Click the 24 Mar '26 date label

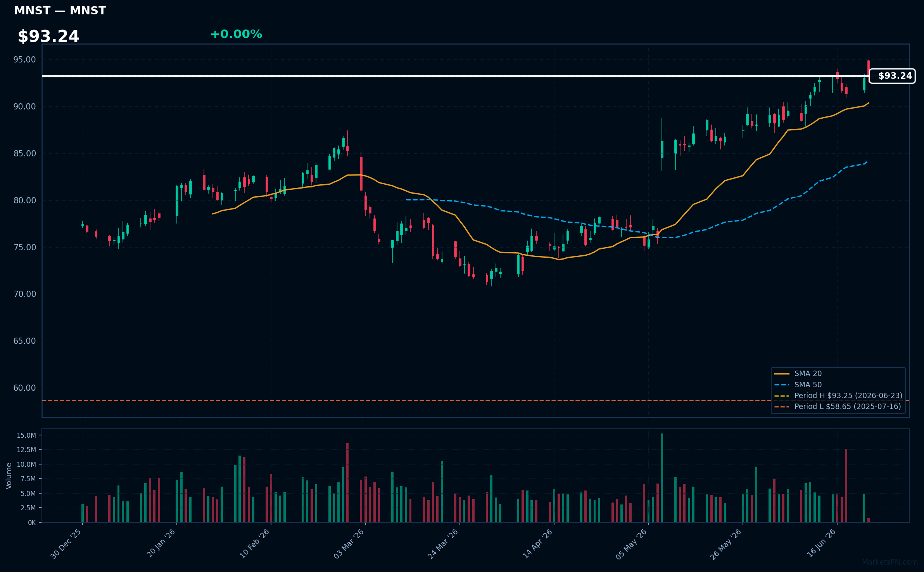coord(443,544)
